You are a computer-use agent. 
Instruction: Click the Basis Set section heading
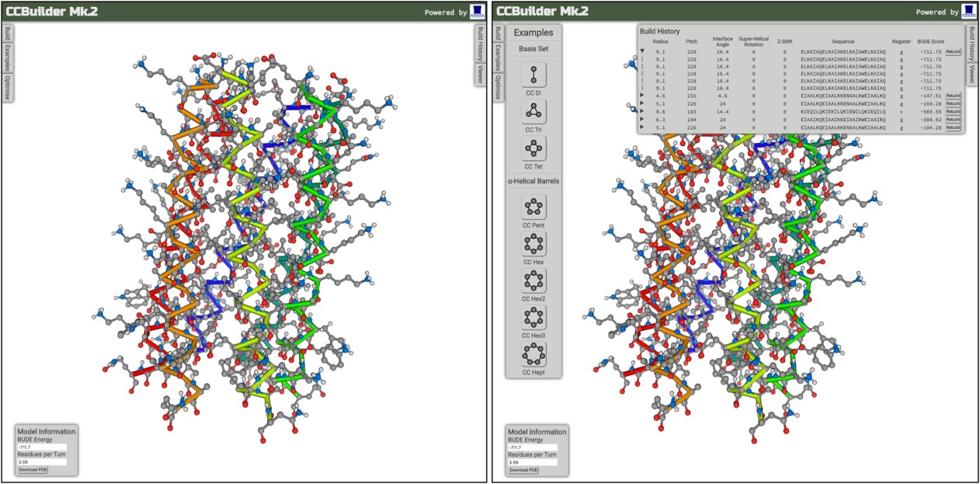tap(533, 49)
